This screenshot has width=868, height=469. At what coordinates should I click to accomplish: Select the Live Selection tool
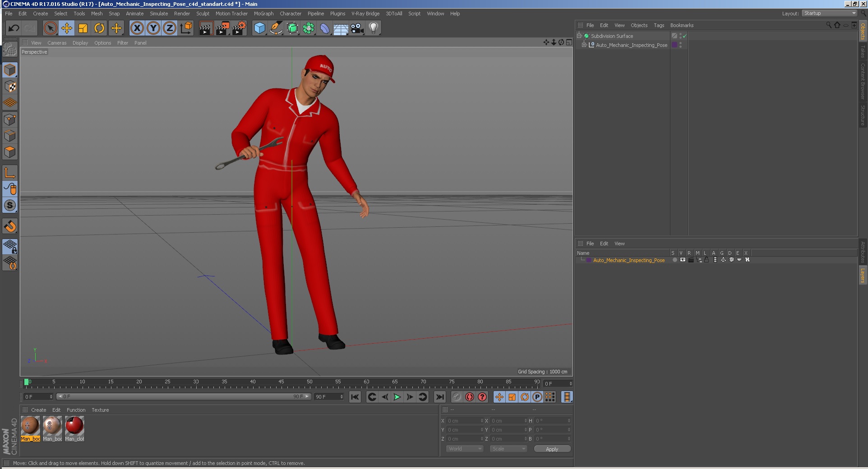point(50,28)
